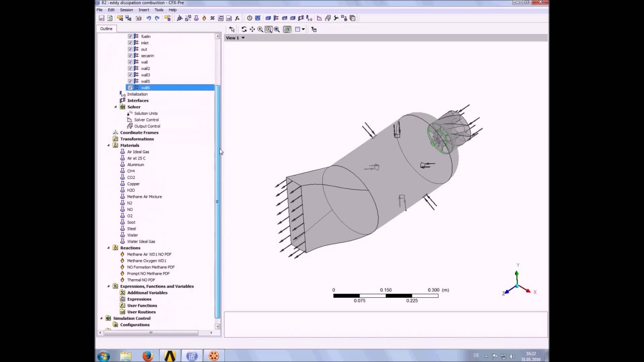Select the Pan view tool
644x362 pixels.
(252, 29)
